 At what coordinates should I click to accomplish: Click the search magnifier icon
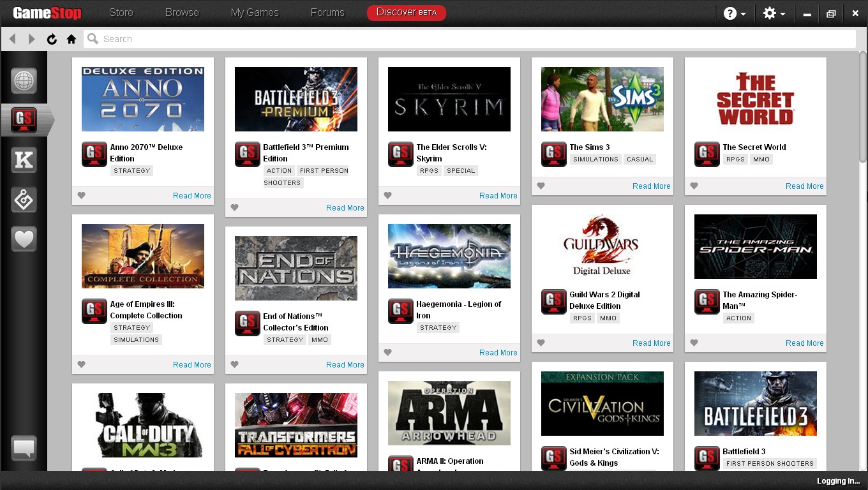tap(93, 39)
